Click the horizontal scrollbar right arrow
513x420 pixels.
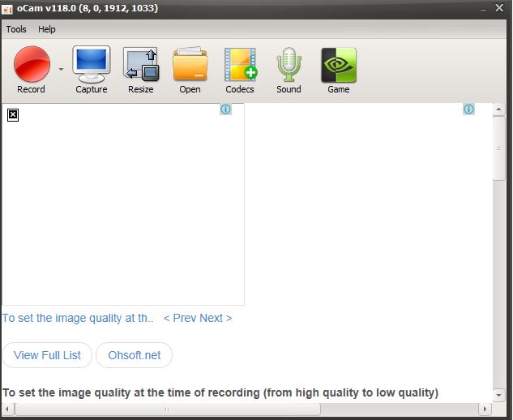click(485, 409)
